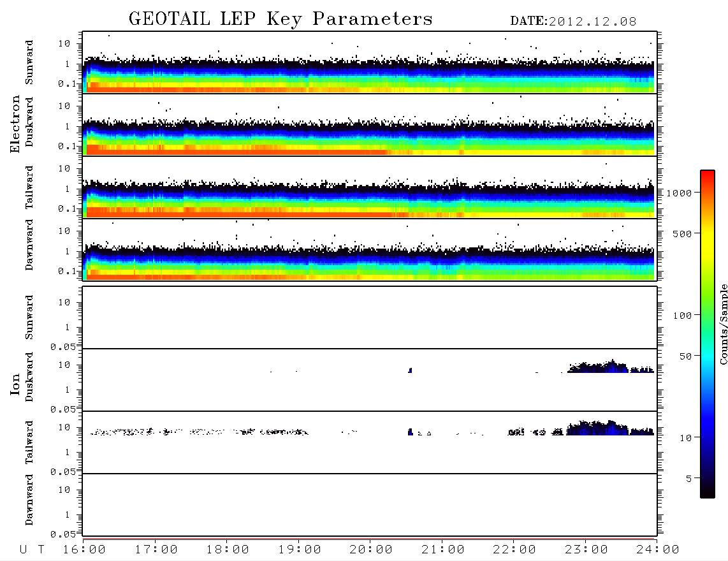
Task: Click the color bar's "5" tick label
Action: point(689,479)
